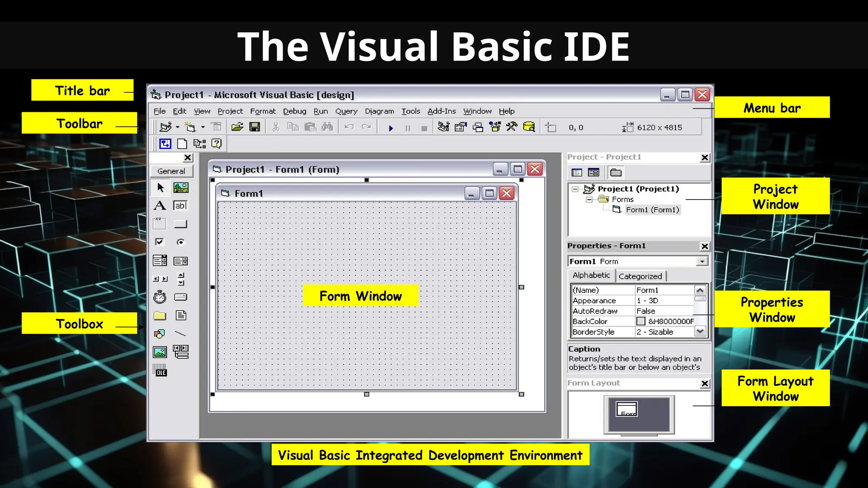Open the Form1 Form object dropdown in Properties
Viewport: 868px width, 488px height.
[702, 261]
